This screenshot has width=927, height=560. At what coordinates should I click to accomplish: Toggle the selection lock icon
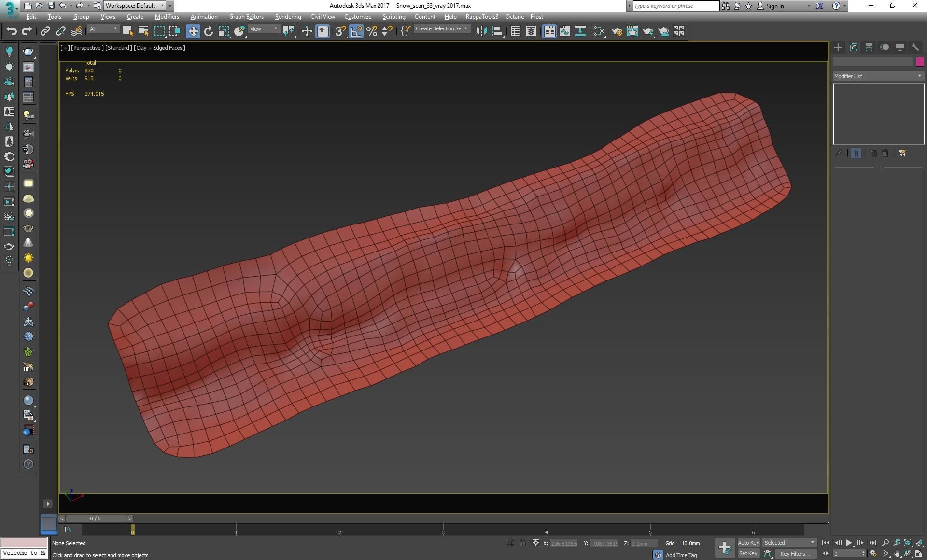(522, 543)
